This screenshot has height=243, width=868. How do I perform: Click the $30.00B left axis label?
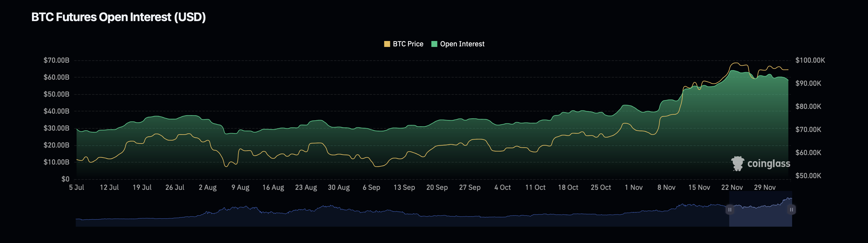point(56,128)
